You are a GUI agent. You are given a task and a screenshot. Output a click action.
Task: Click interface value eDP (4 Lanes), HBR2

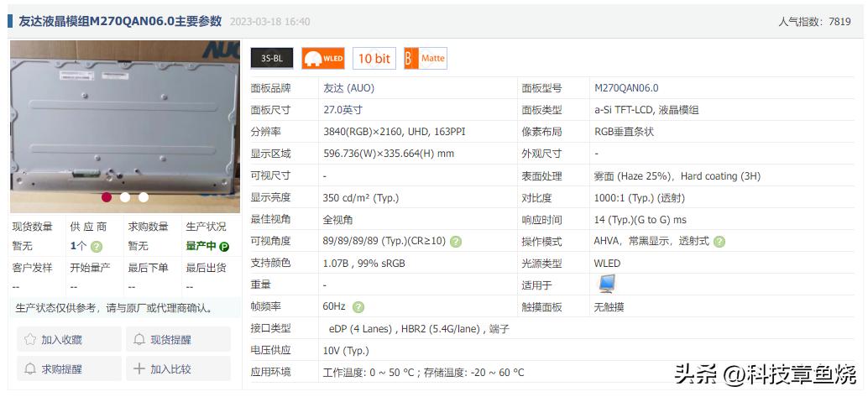[x=419, y=329]
